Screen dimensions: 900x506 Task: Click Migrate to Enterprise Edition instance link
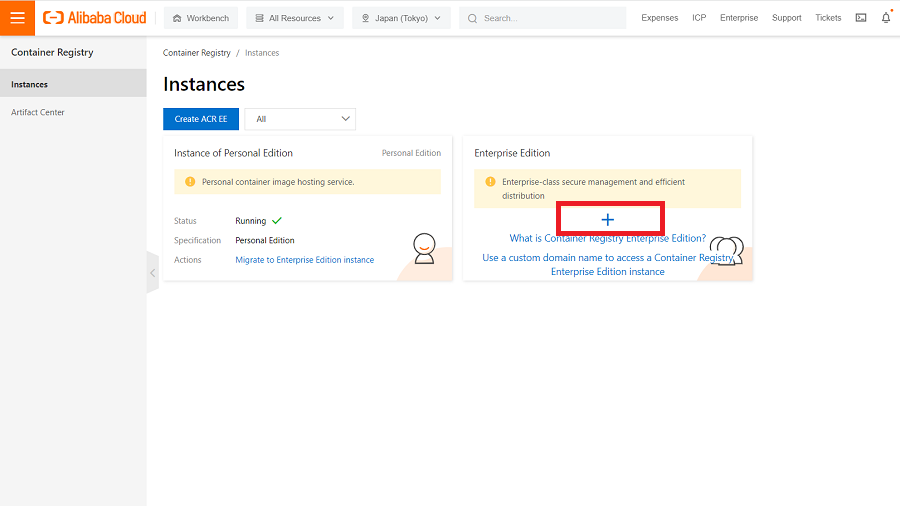304,260
